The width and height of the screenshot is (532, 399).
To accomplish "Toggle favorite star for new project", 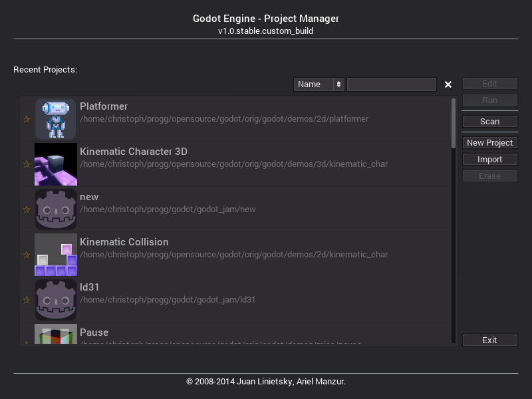I will click(27, 209).
